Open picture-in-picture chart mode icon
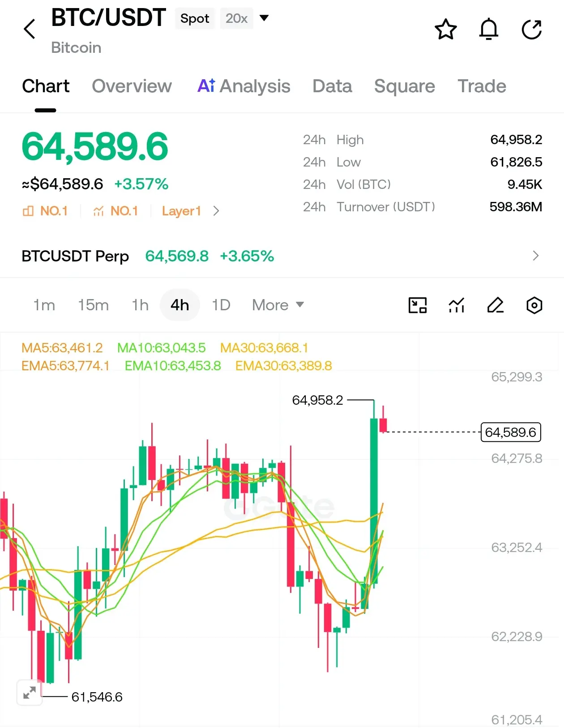 pos(418,305)
